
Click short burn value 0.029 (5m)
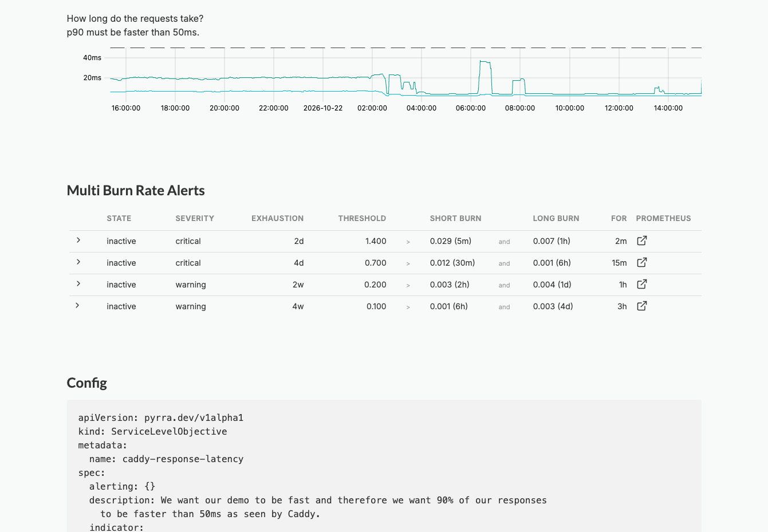pos(451,241)
